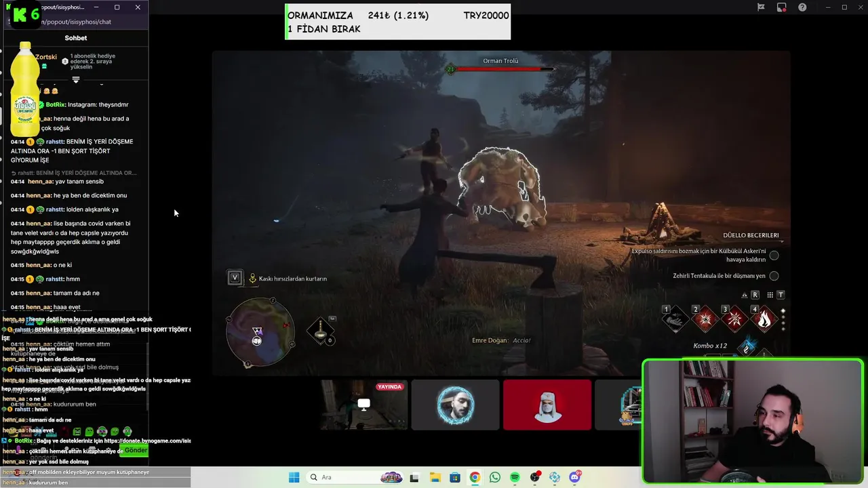The width and height of the screenshot is (868, 488).
Task: Select spell slot 1 hand icon
Action: [x=675, y=319]
